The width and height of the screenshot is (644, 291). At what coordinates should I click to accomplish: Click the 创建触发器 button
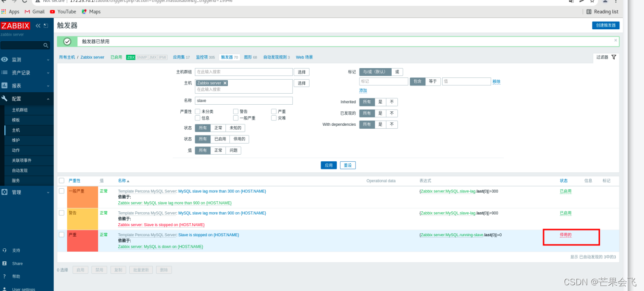pyautogui.click(x=606, y=25)
